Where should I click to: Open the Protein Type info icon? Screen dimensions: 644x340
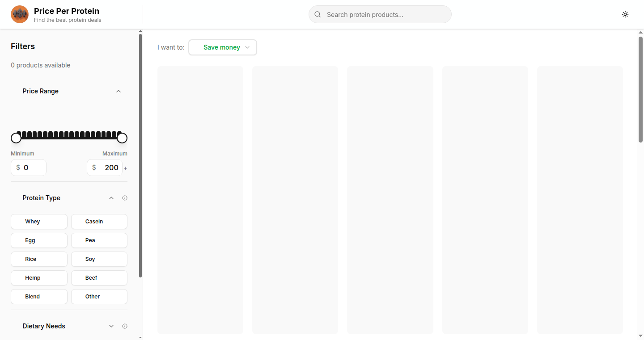[125, 198]
